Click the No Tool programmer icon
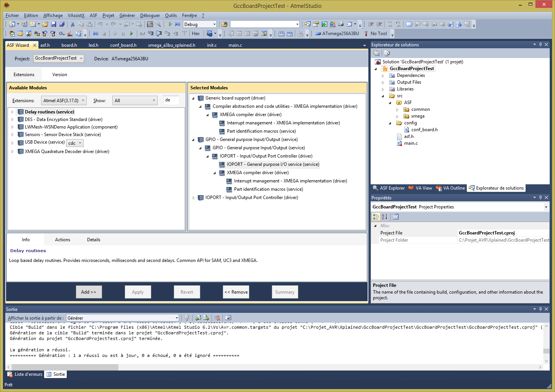555x392 pixels. click(x=366, y=34)
